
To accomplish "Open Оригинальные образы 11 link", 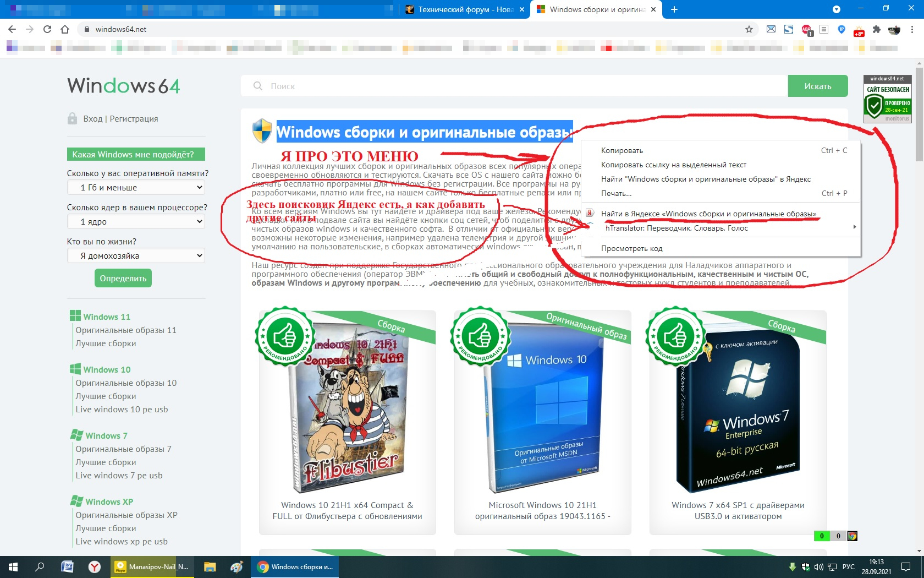I will [x=126, y=330].
